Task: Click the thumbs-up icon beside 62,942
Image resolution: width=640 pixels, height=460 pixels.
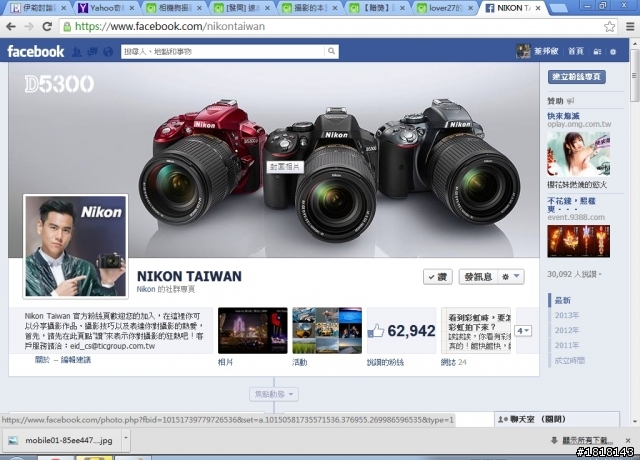Action: point(376,331)
